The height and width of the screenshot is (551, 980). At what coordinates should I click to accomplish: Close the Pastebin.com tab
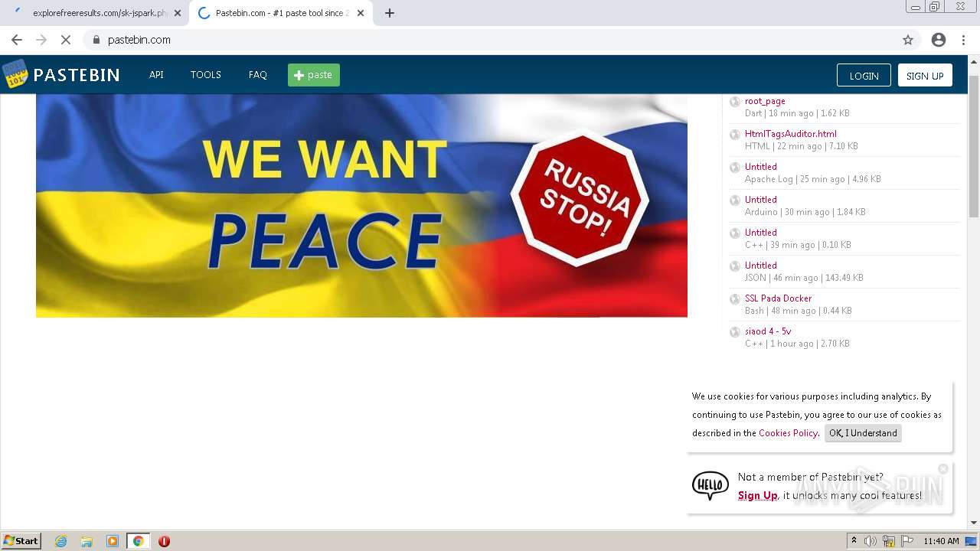361,13
